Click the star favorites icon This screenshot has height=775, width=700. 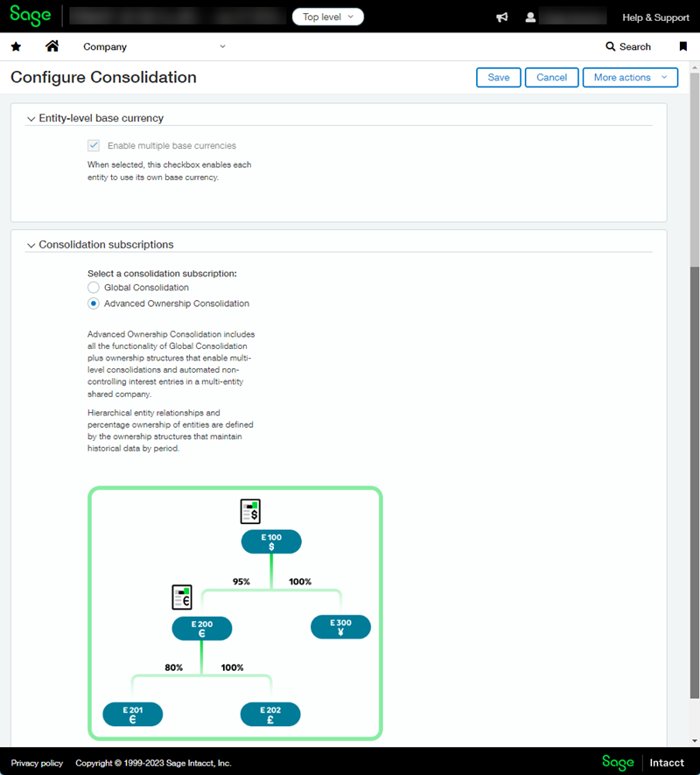point(16,46)
